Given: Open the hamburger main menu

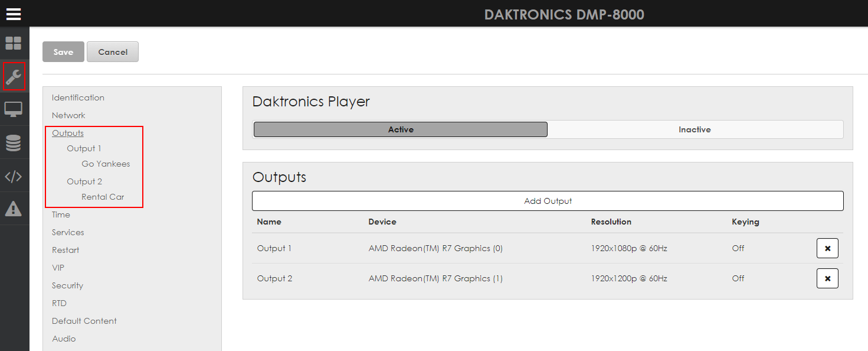Looking at the screenshot, I should tap(14, 14).
